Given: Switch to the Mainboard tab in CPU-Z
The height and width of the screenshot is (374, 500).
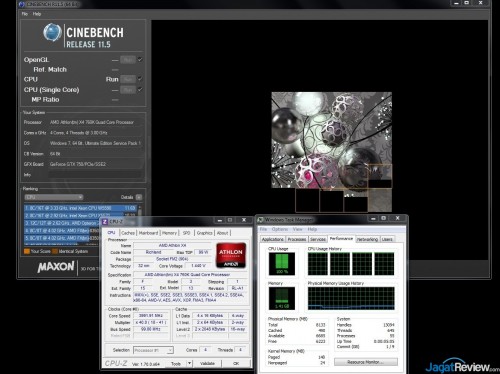Looking at the screenshot, I should pyautogui.click(x=148, y=233).
